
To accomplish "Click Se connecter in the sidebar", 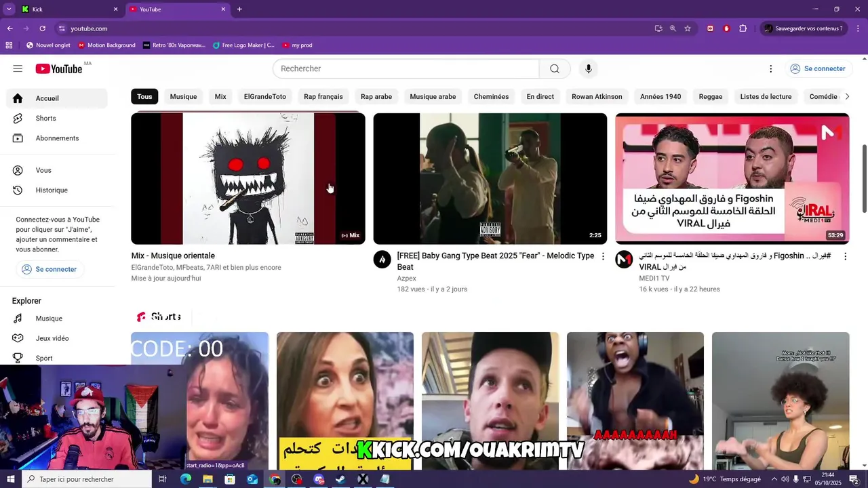I will (x=49, y=269).
